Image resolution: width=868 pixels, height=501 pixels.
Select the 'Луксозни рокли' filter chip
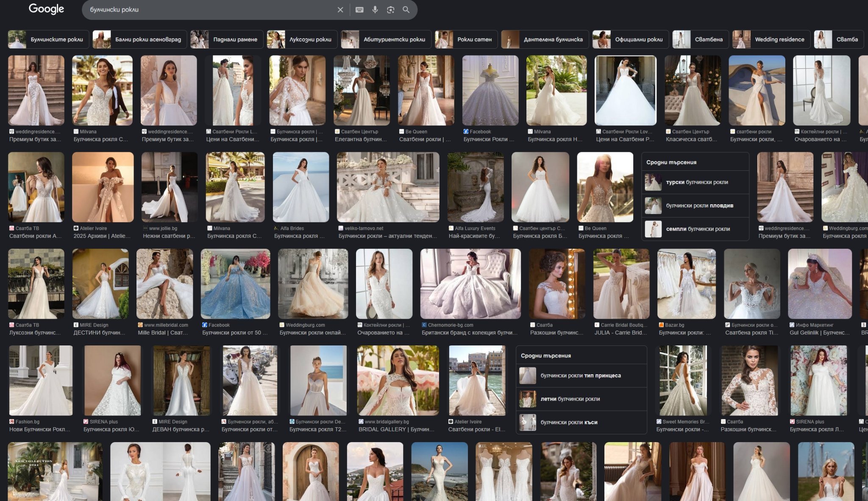302,39
